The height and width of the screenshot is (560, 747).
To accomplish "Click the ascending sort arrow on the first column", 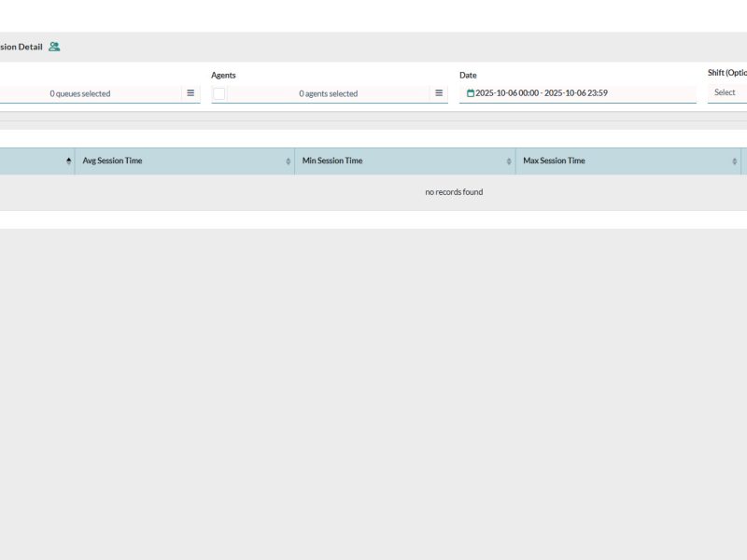I will tap(68, 160).
